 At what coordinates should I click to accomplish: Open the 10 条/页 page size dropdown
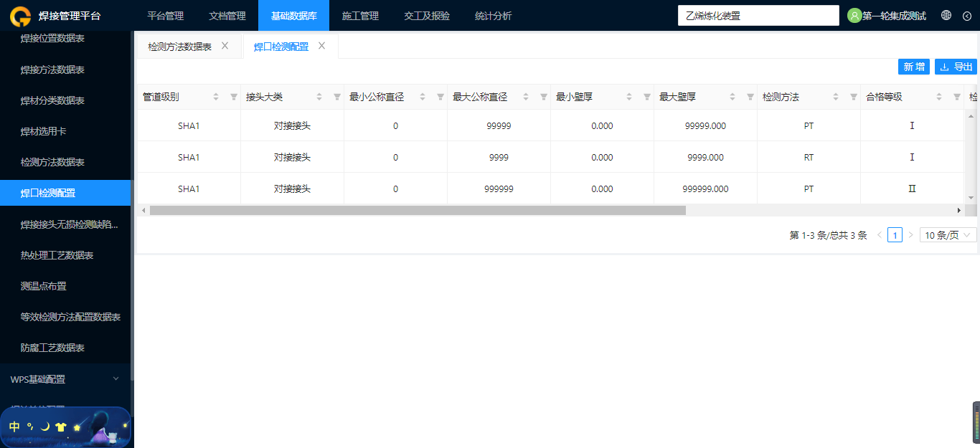[x=948, y=235]
